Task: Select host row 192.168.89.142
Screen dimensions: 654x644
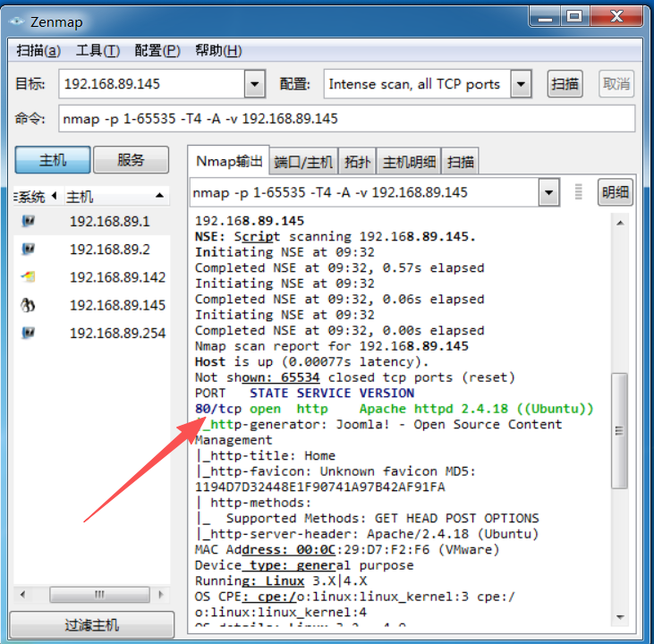Action: click(92, 277)
